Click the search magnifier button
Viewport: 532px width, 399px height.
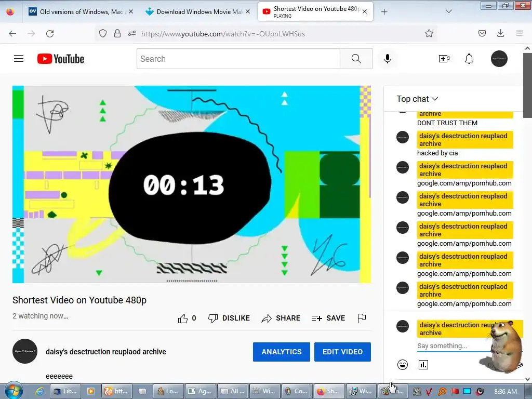coord(356,59)
